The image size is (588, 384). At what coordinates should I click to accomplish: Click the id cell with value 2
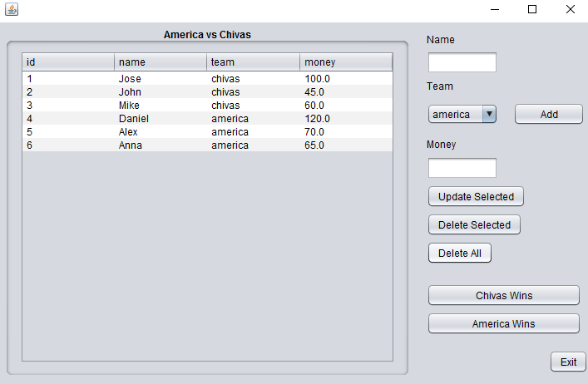tap(68, 91)
